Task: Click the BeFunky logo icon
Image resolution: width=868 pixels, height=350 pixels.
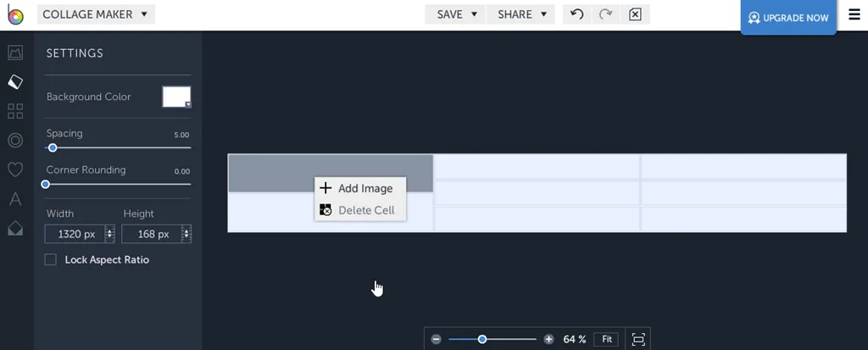Action: (15, 14)
